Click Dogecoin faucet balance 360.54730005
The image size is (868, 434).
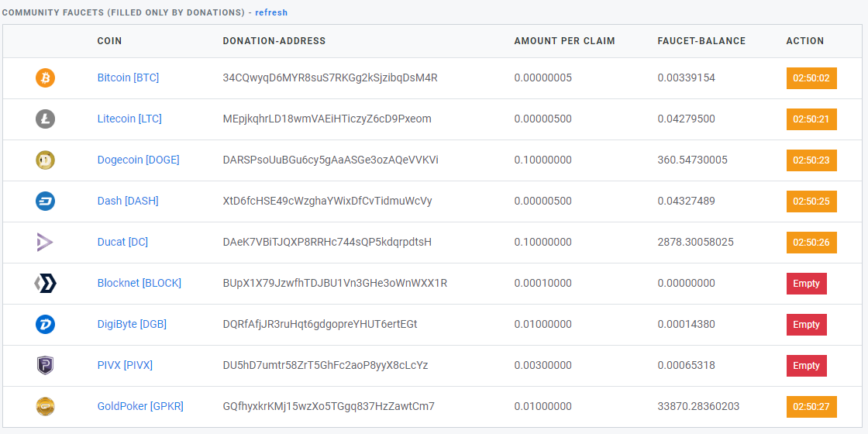(x=693, y=160)
